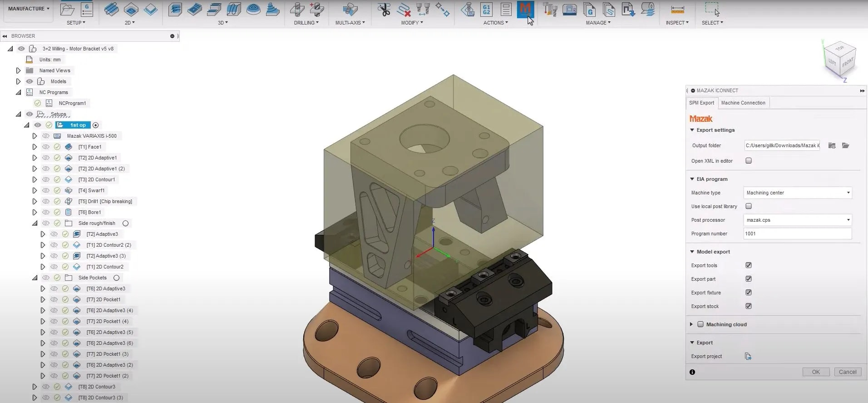Collapse the Side Pockets folder
This screenshot has width=868, height=403.
(x=35, y=278)
